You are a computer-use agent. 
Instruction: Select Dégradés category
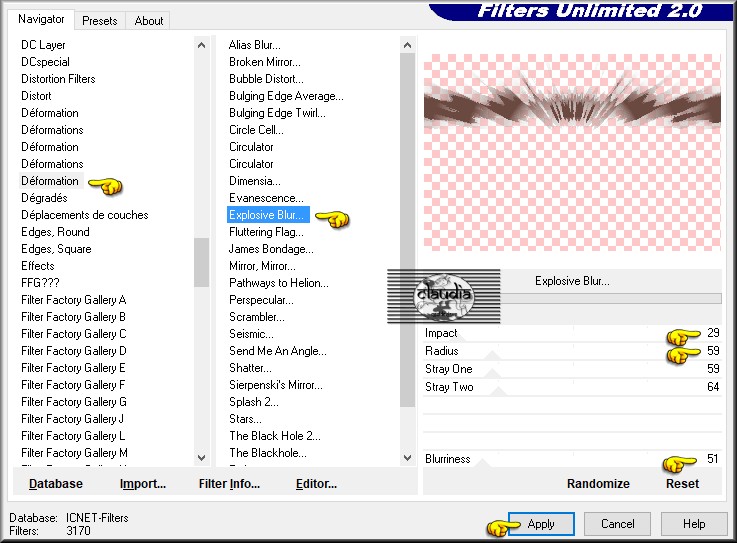44,198
